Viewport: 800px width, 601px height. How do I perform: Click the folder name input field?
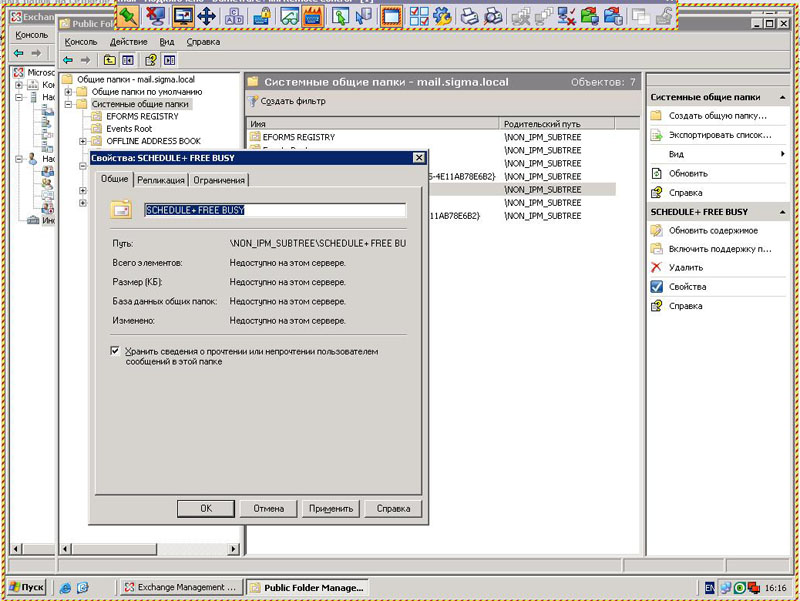coord(274,210)
